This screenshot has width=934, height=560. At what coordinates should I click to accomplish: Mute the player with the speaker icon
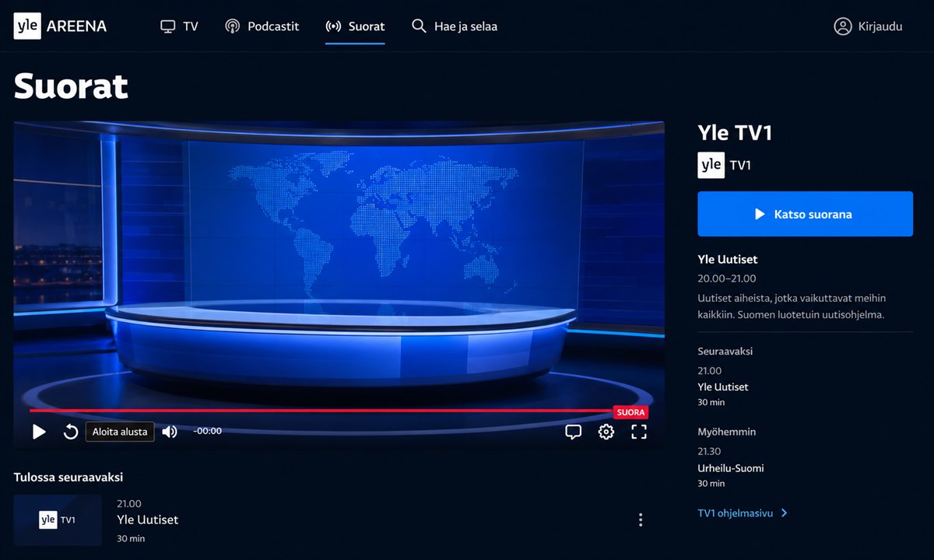[x=170, y=432]
